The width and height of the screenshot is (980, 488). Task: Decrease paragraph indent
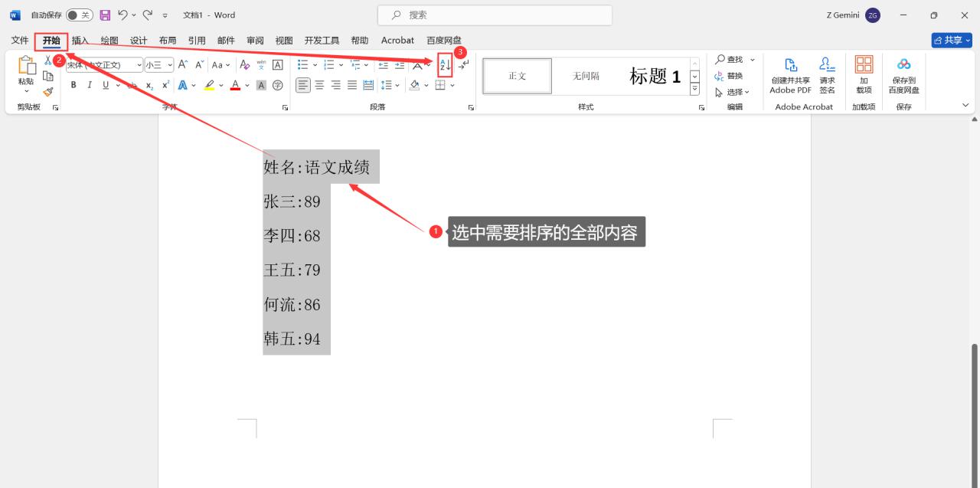tap(384, 65)
